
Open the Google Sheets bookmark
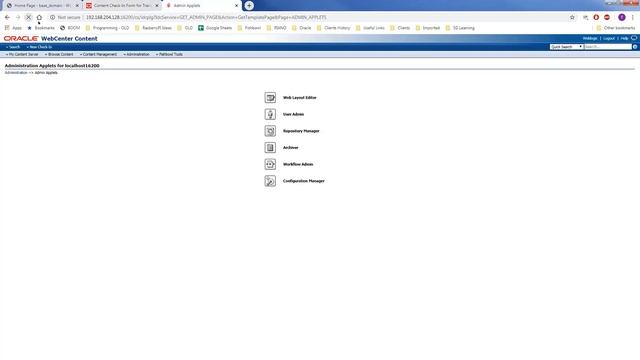[x=215, y=28]
